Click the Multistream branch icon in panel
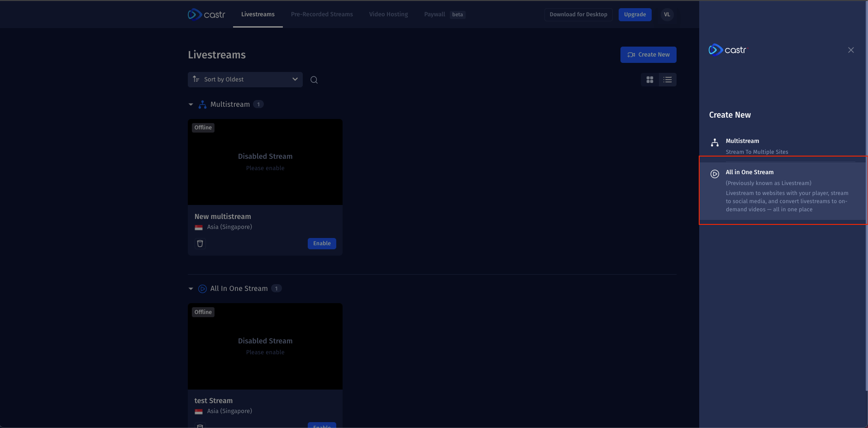 [715, 143]
